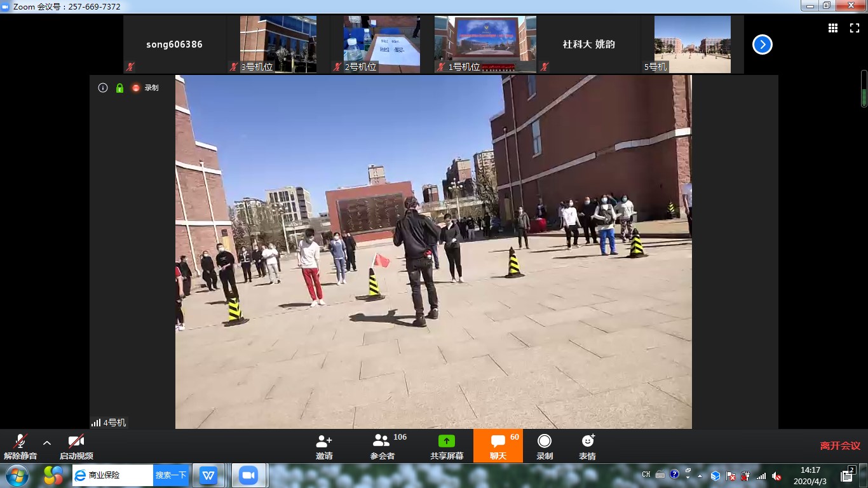The image size is (868, 488).
Task: Open the Invite (邀请) dialog
Action: [324, 447]
